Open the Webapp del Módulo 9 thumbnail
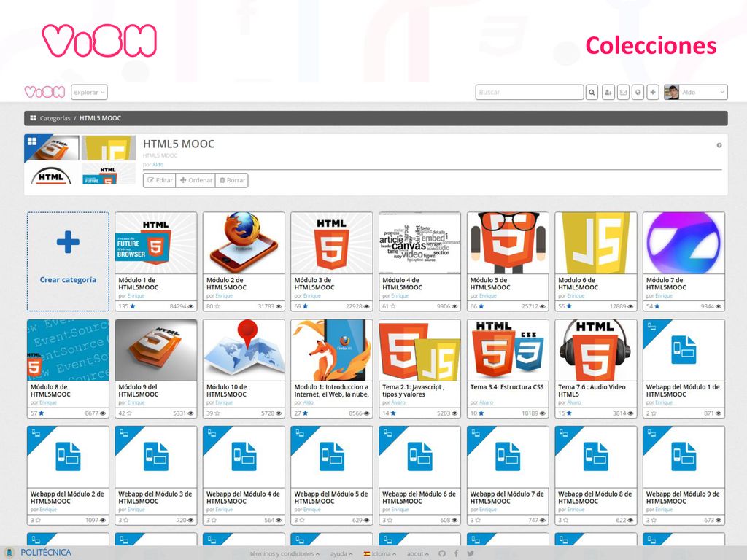This screenshot has height=560, width=747. [684, 457]
